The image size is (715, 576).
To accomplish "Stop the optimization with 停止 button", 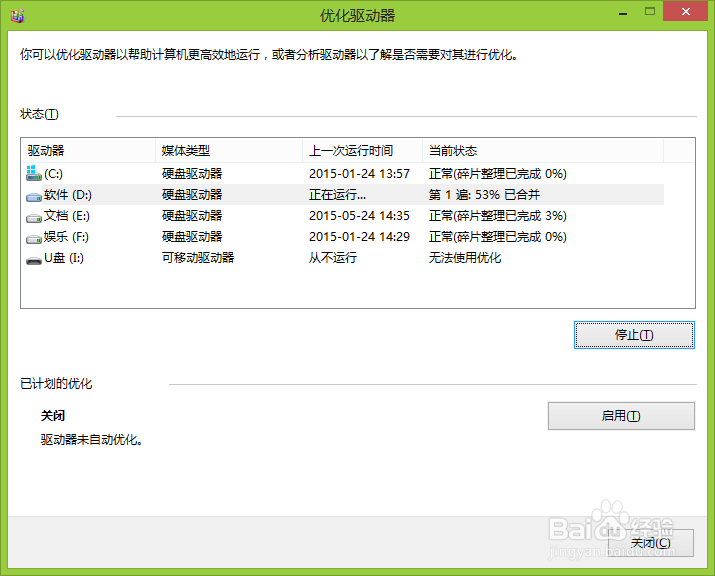I will (634, 335).
